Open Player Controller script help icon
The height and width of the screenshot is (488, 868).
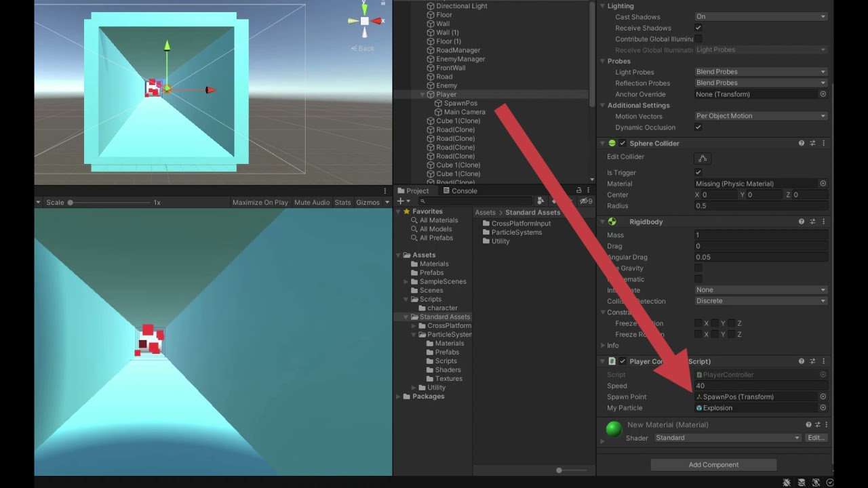point(802,361)
